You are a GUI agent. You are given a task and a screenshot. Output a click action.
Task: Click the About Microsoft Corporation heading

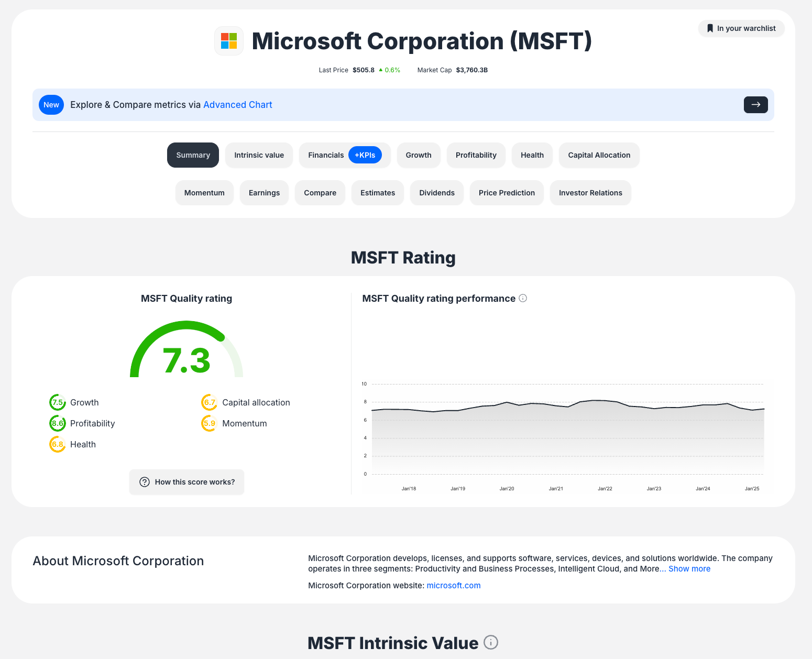click(x=118, y=561)
